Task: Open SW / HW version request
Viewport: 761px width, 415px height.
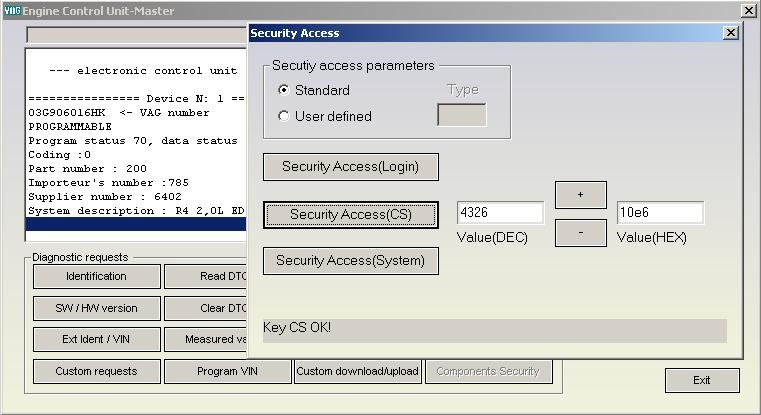Action: 97,308
